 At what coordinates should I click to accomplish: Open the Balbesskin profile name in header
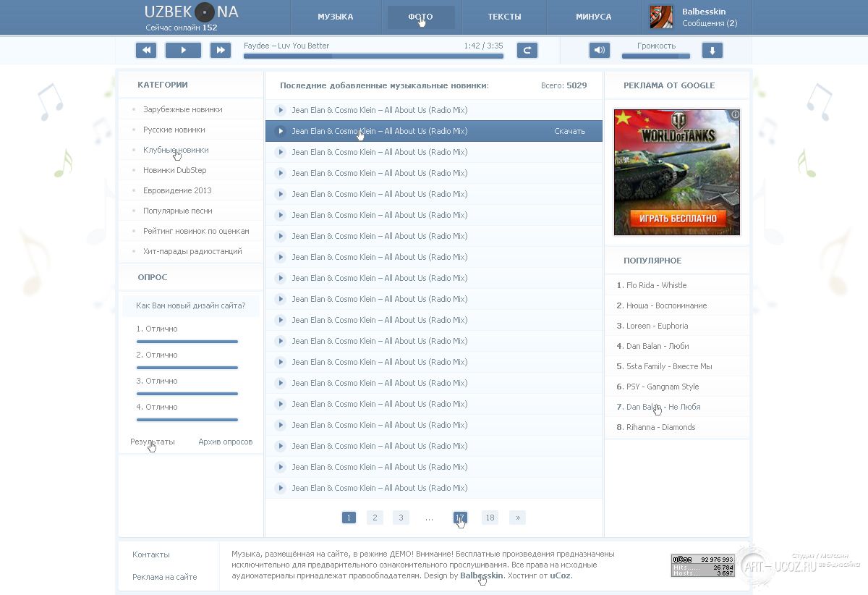[704, 12]
